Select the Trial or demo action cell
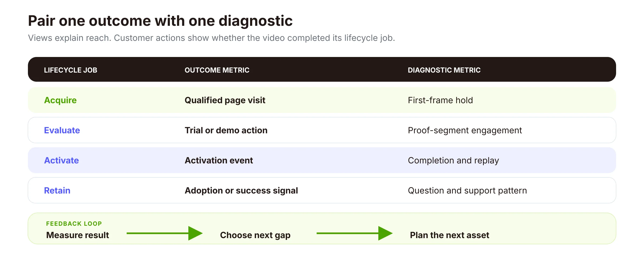The width and height of the screenshot is (644, 258). click(x=226, y=130)
